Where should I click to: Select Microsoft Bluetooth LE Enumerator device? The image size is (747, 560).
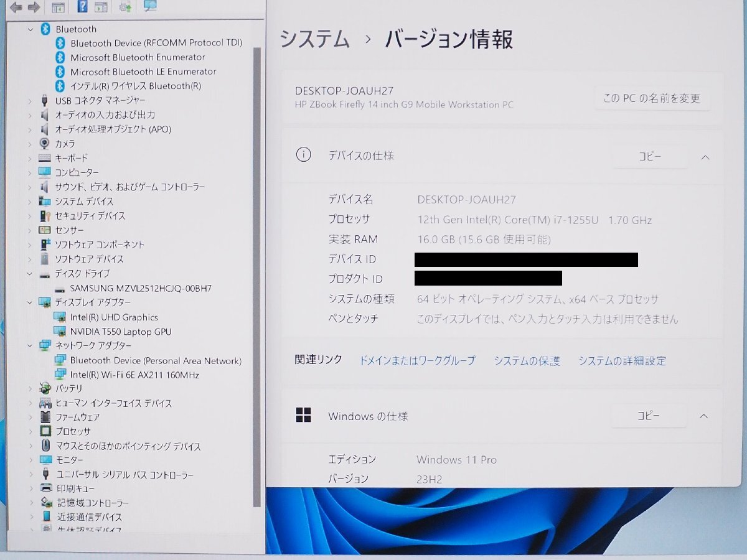click(143, 72)
